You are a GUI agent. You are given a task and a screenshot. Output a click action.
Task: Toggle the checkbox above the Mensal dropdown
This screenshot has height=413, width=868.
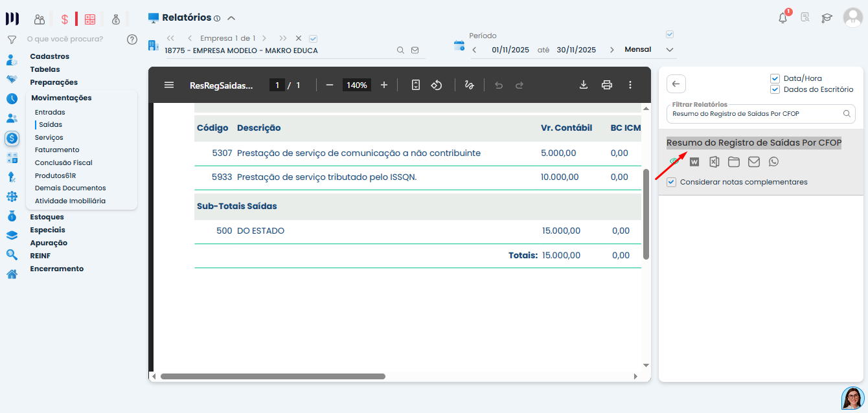[670, 34]
